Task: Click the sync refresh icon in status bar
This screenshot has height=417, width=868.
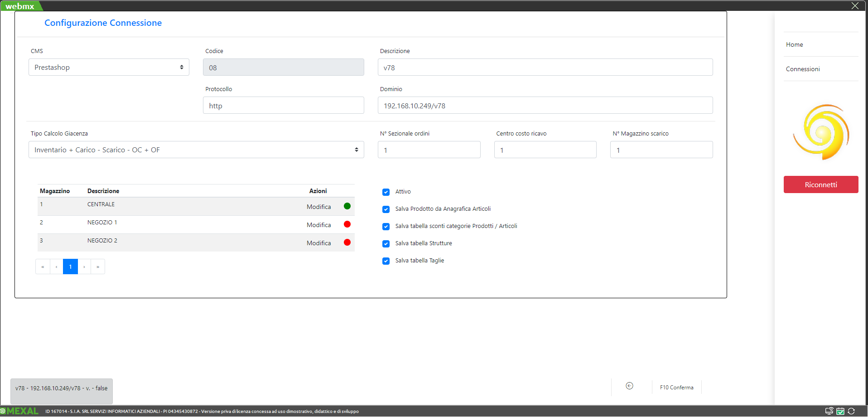Action: pyautogui.click(x=851, y=411)
